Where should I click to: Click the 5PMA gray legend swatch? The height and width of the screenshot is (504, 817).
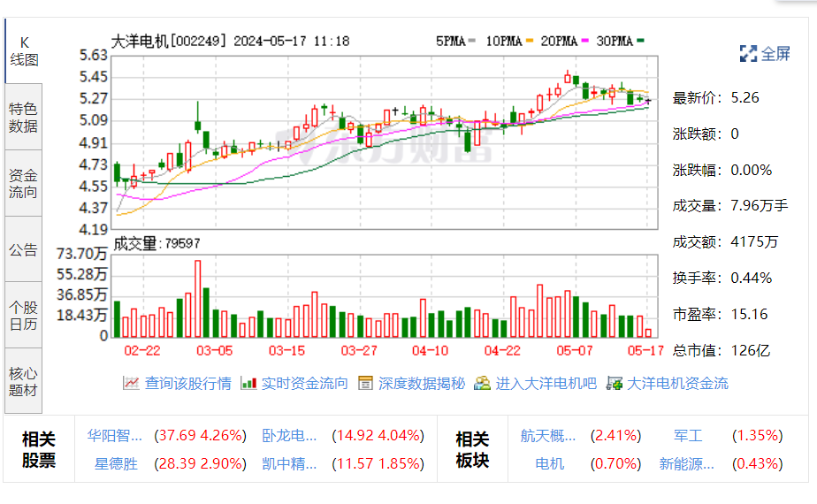[471, 40]
